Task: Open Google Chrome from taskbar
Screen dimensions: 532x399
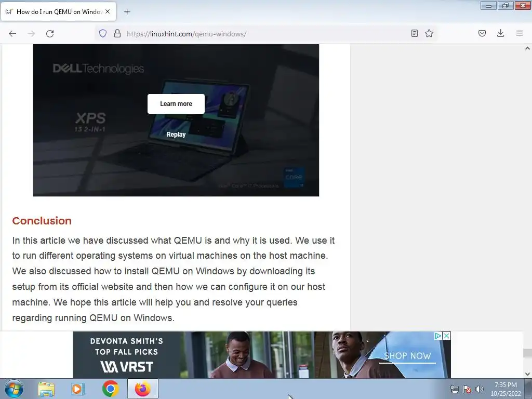Action: click(111, 389)
